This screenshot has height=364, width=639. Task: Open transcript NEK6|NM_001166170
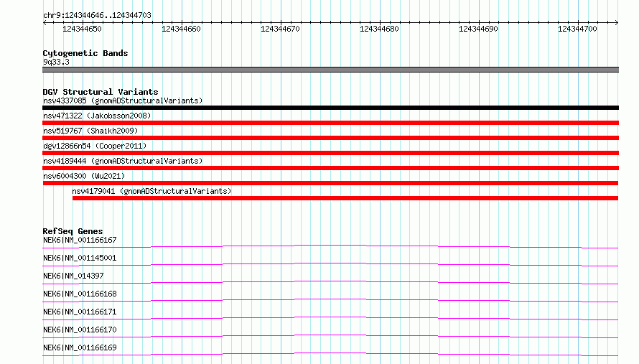click(x=80, y=330)
